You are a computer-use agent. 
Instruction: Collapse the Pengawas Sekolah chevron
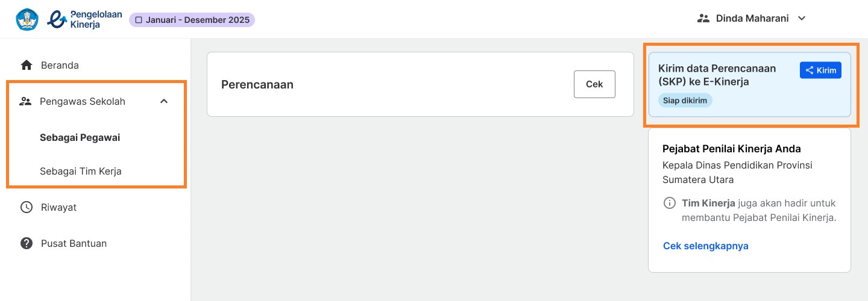tap(164, 101)
